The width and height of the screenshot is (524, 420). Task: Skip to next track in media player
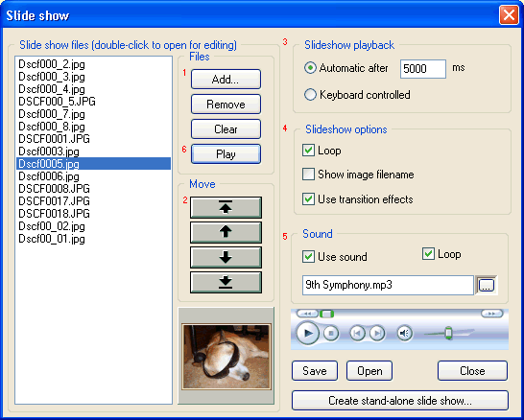(377, 333)
